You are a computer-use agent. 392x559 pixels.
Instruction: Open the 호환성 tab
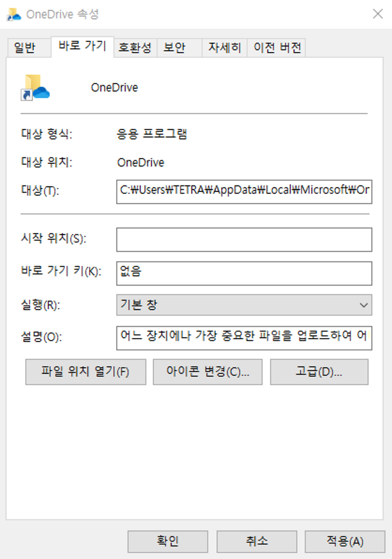[135, 48]
